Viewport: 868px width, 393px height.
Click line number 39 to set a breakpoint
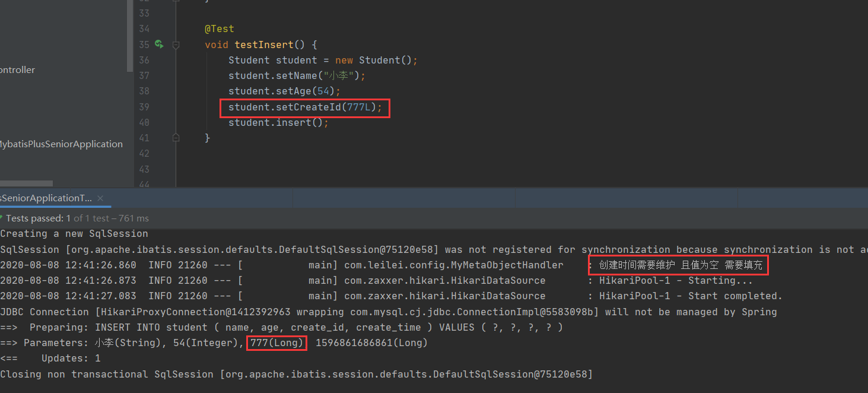tap(144, 107)
